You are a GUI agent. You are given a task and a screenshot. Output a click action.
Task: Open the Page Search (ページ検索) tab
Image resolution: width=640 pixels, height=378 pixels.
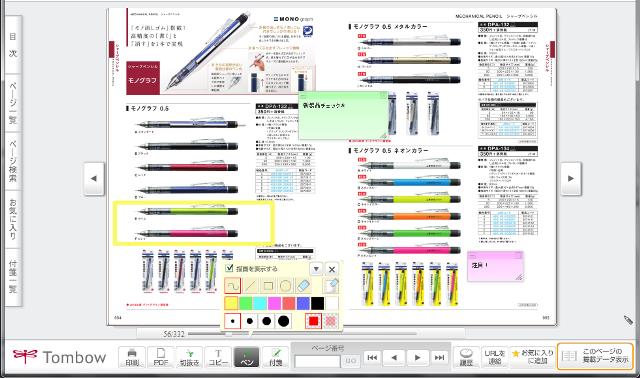13,161
